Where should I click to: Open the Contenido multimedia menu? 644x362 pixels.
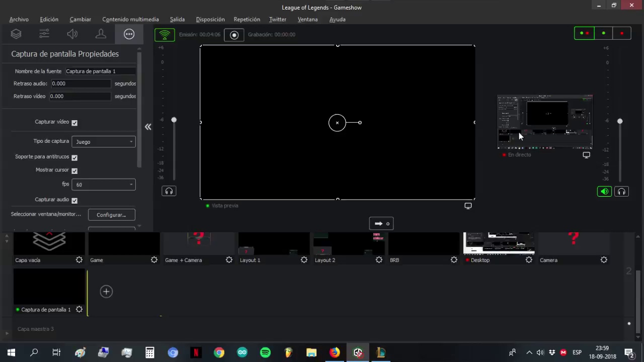click(x=130, y=19)
